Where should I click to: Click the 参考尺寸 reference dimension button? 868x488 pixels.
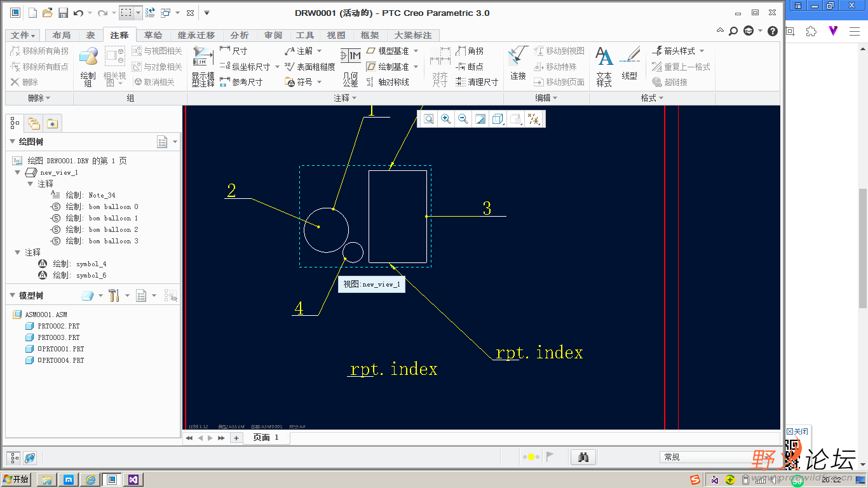(241, 82)
